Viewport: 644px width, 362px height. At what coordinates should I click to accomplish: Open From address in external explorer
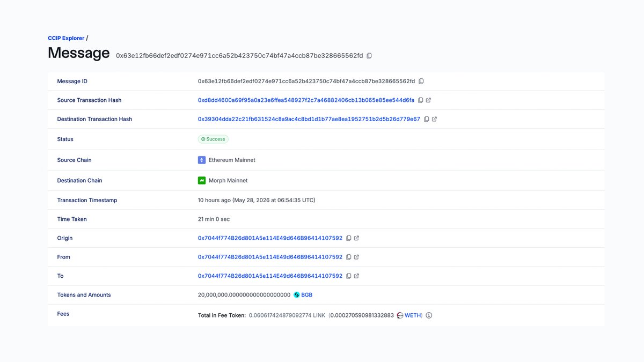[356, 257]
